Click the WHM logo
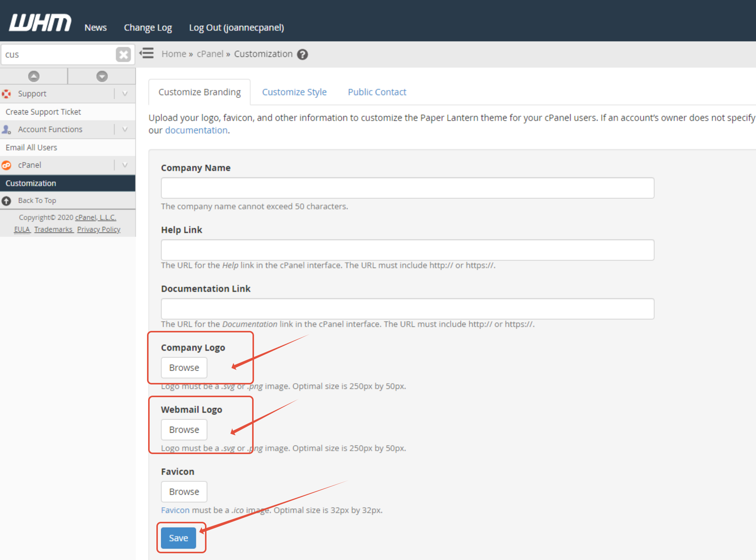This screenshot has width=756, height=560. coord(40,23)
